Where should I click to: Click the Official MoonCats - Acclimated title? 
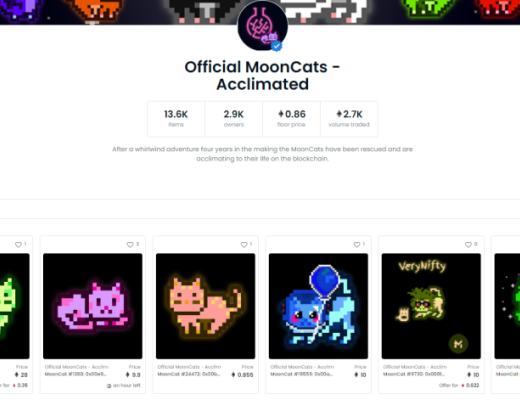pyautogui.click(x=263, y=76)
